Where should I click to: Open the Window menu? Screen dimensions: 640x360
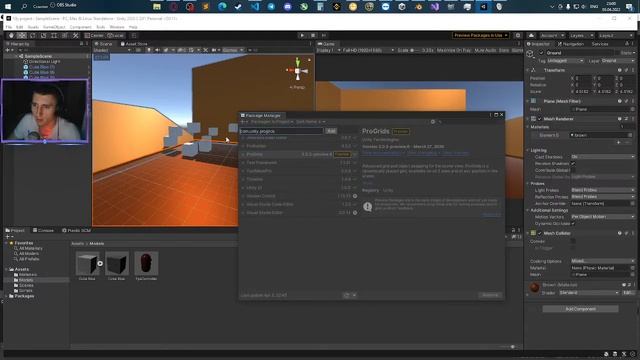[117, 27]
